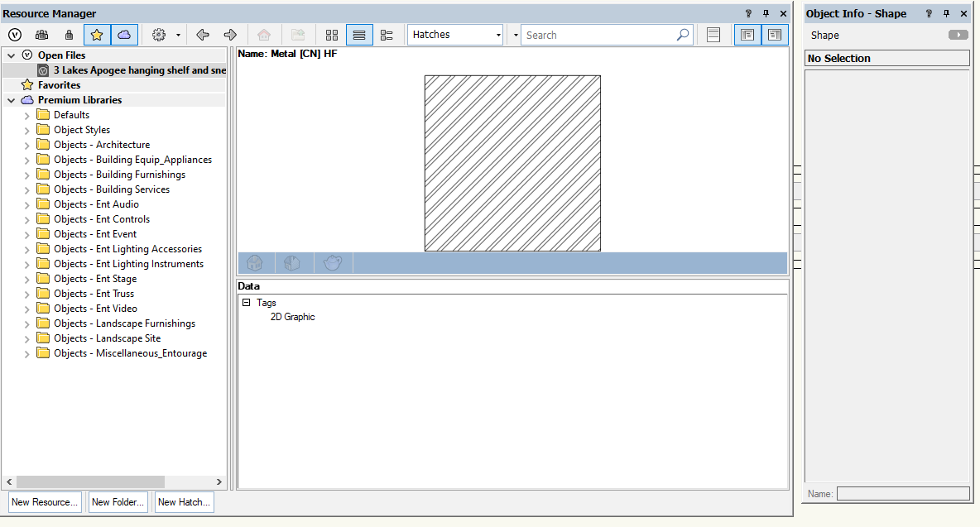This screenshot has width=980, height=527.
Task: Click the magnifying glass search icon
Action: pyautogui.click(x=682, y=35)
